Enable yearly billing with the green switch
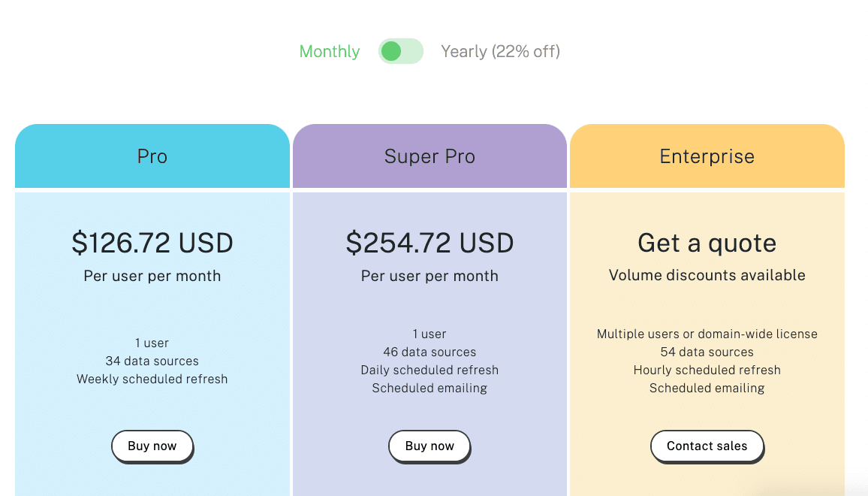The image size is (868, 496). (x=400, y=51)
